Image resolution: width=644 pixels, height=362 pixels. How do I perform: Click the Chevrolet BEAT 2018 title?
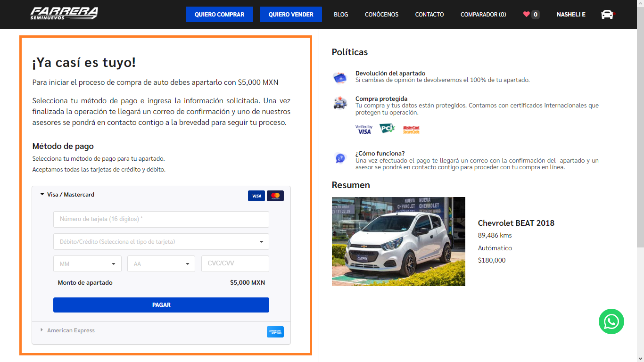pyautogui.click(x=516, y=223)
